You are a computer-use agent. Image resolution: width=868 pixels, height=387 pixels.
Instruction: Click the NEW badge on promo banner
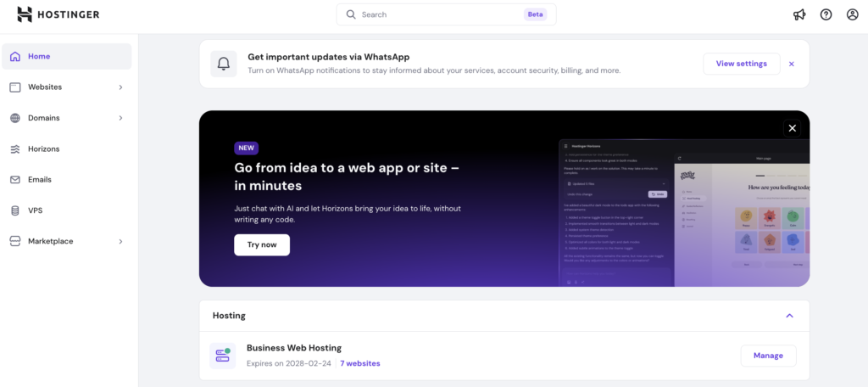click(247, 148)
